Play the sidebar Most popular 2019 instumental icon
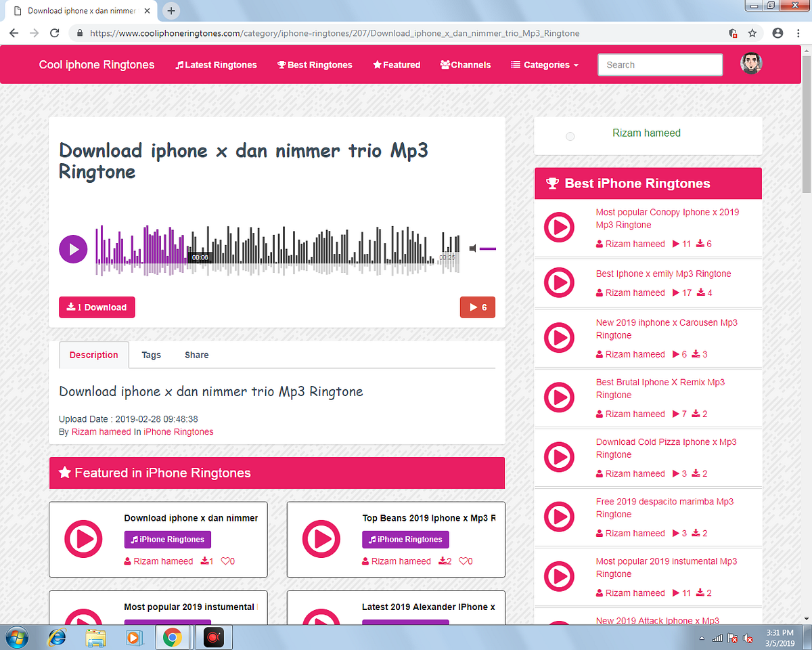The height and width of the screenshot is (650, 812). click(x=559, y=576)
